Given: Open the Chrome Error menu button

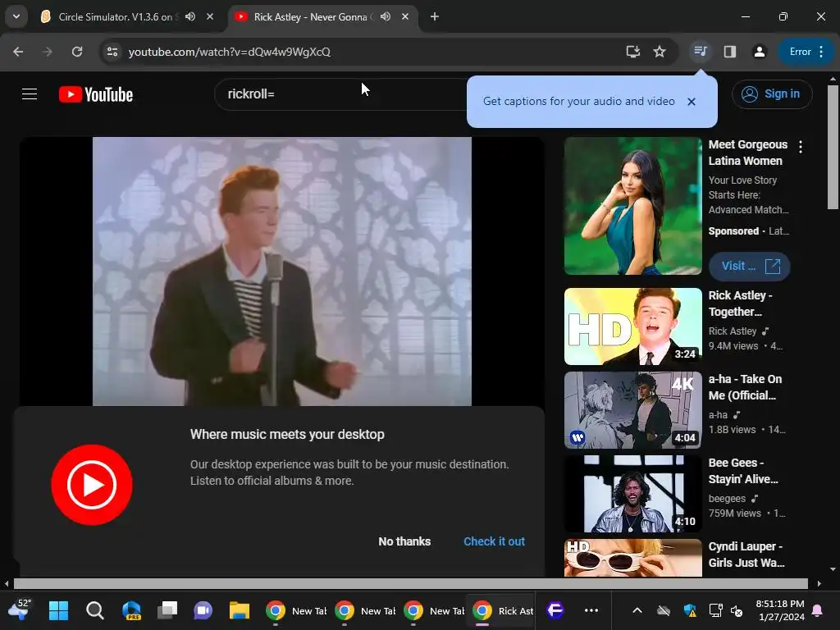Looking at the screenshot, I should click(x=806, y=52).
